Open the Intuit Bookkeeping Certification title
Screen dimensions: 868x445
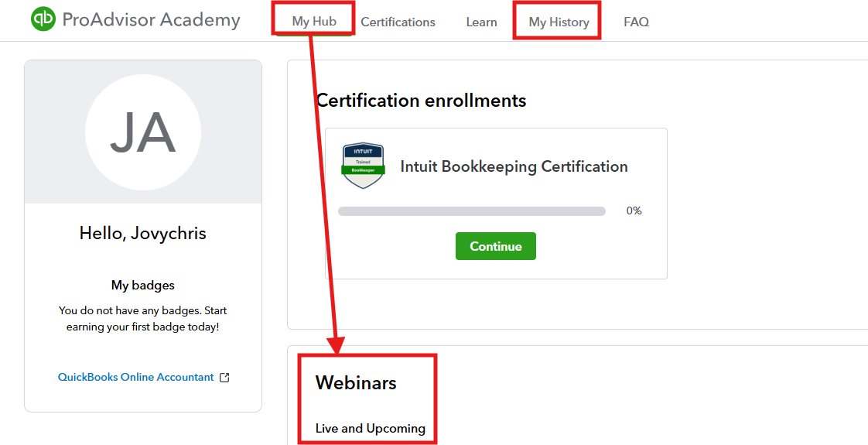pos(514,166)
